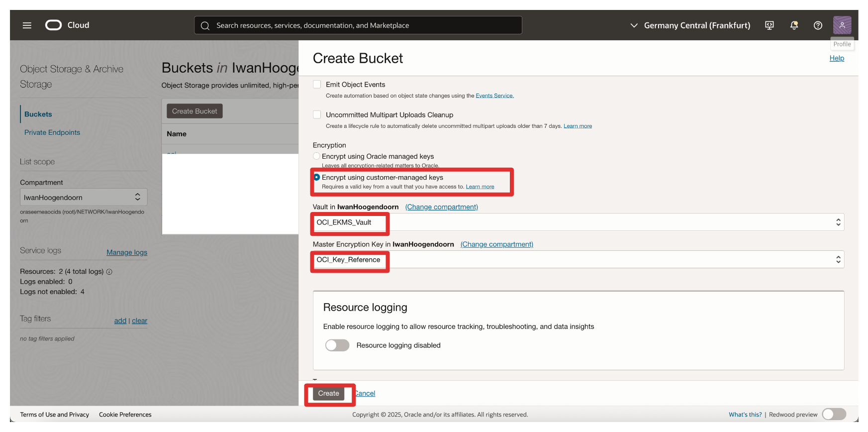The height and width of the screenshot is (432, 868).
Task: Open the help question mark icon
Action: pyautogui.click(x=818, y=25)
